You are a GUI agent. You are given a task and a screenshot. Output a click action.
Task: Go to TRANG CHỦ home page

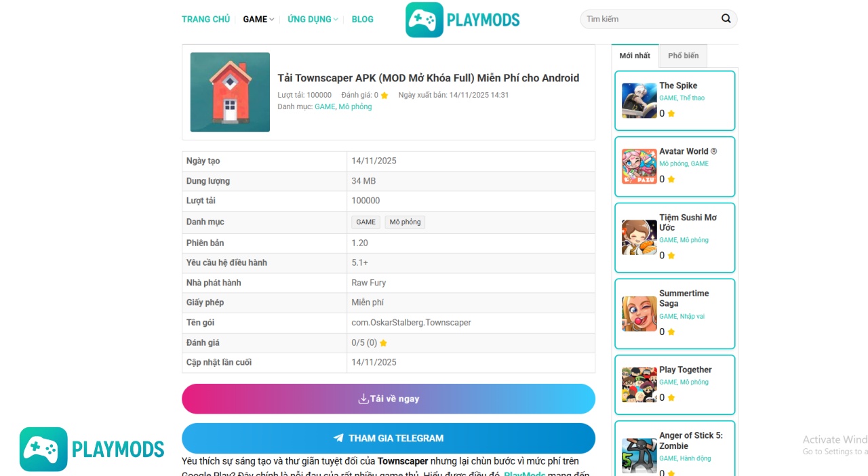pyautogui.click(x=205, y=19)
